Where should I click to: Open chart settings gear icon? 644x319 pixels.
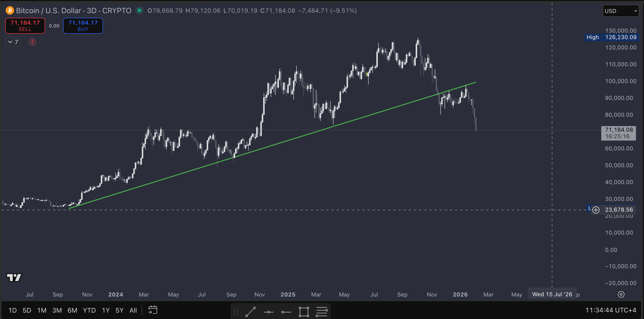(621, 294)
